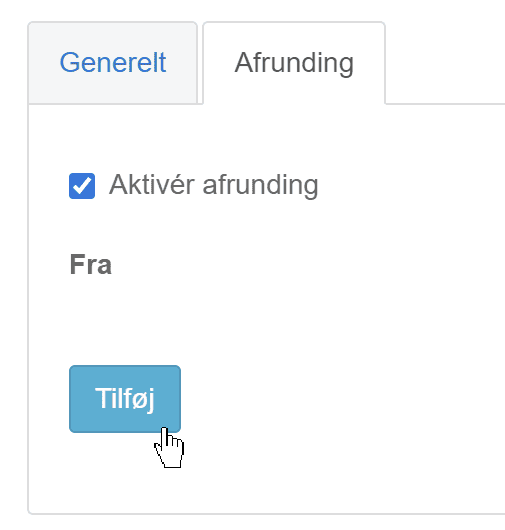The height and width of the screenshot is (530, 505).
Task: Click the white checkmark icon
Action: 82,186
